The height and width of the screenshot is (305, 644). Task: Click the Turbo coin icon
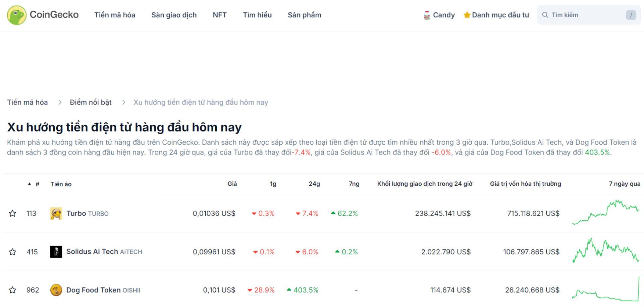point(57,213)
